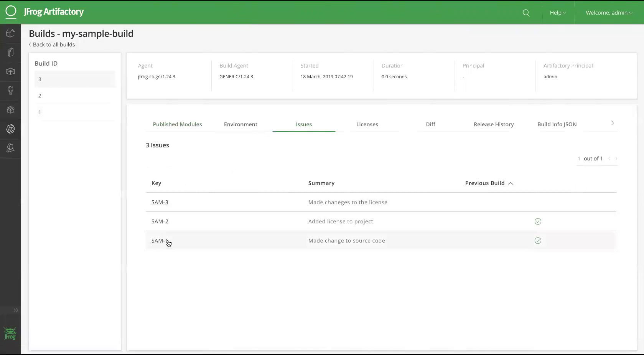Viewport: 644px width, 355px height.
Task: Switch to the Environment tab
Action: pos(240,124)
